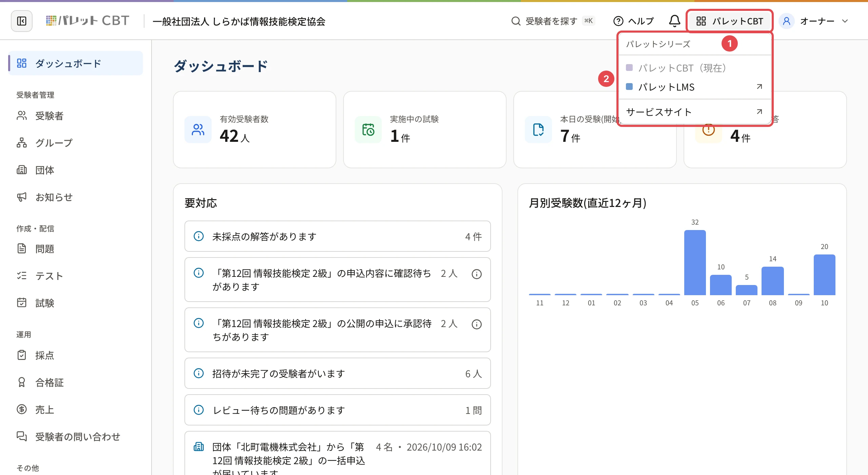868x475 pixels.
Task: Select パレットCBT（現在） menu entry
Action: coord(694,68)
